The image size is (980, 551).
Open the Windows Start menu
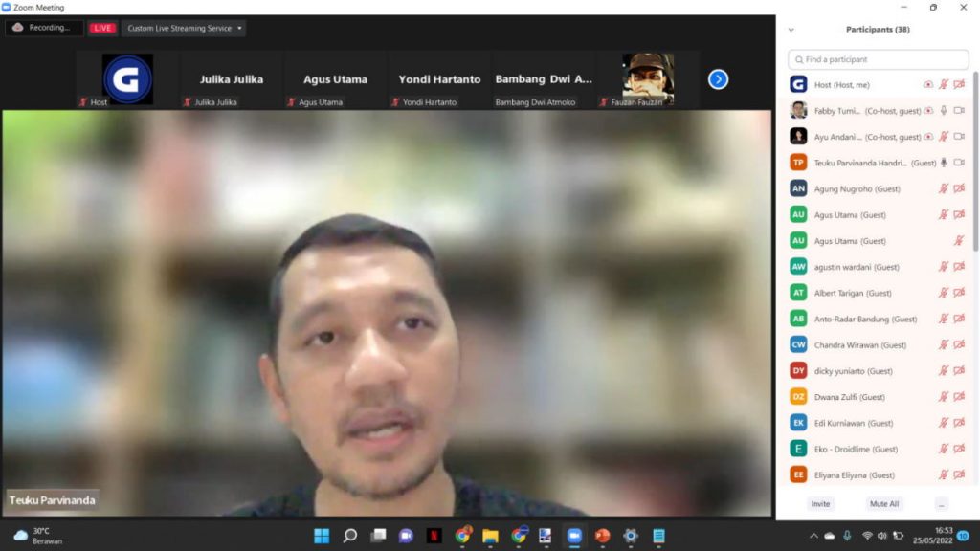click(x=322, y=537)
